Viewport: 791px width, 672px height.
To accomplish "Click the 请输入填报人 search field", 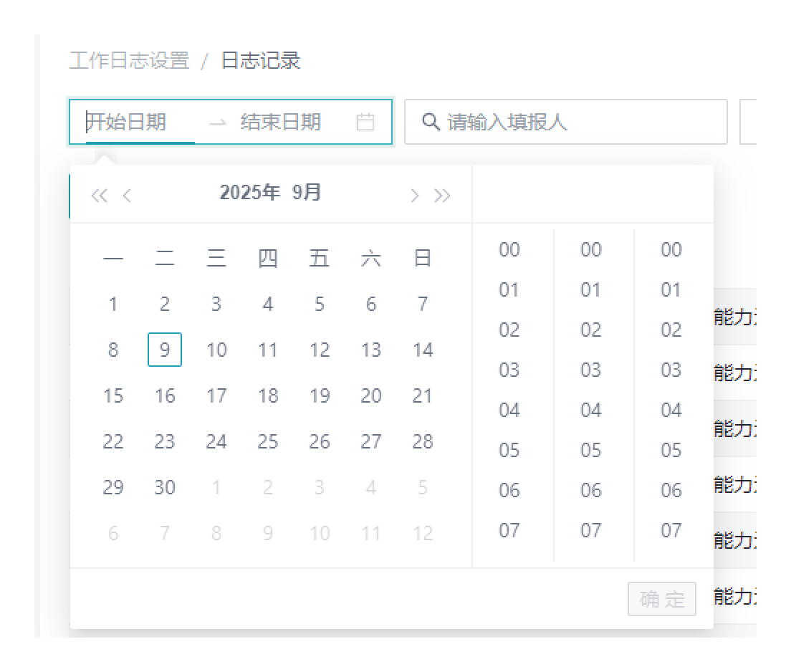I will 573,122.
